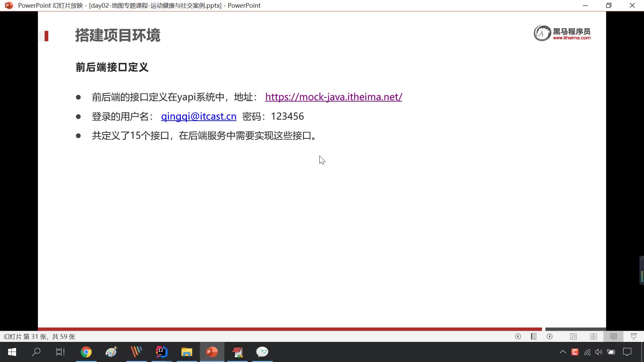The image size is (644, 362).
Task: Go to the previous slide
Action: (518, 336)
